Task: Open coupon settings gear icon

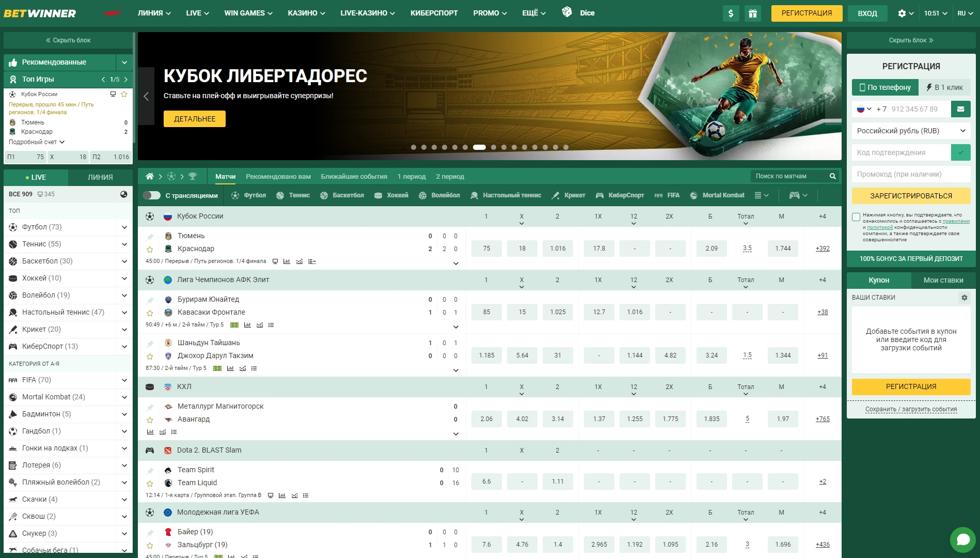Action: click(964, 298)
